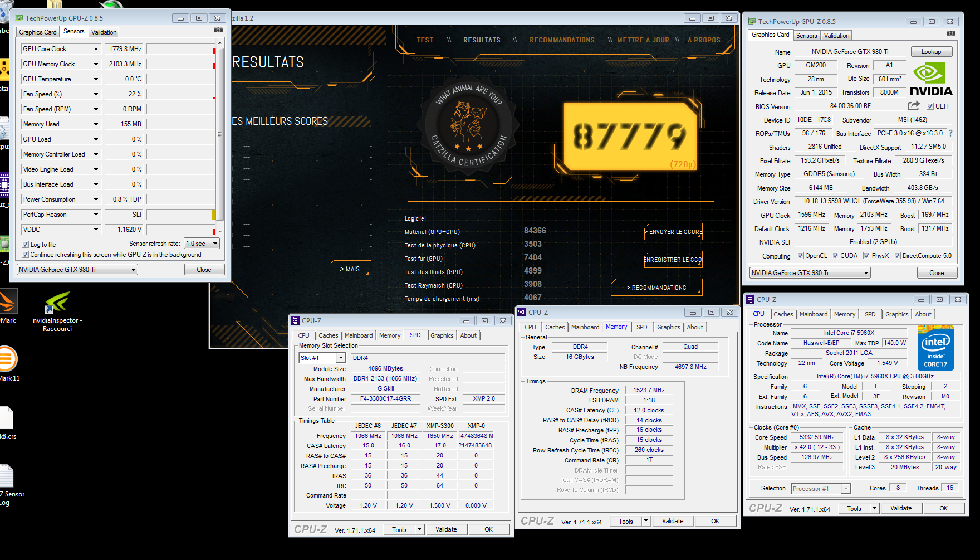Click the NVIDIA logo in GPU-Z
Viewport: 980px width, 560px height.
tap(931, 79)
